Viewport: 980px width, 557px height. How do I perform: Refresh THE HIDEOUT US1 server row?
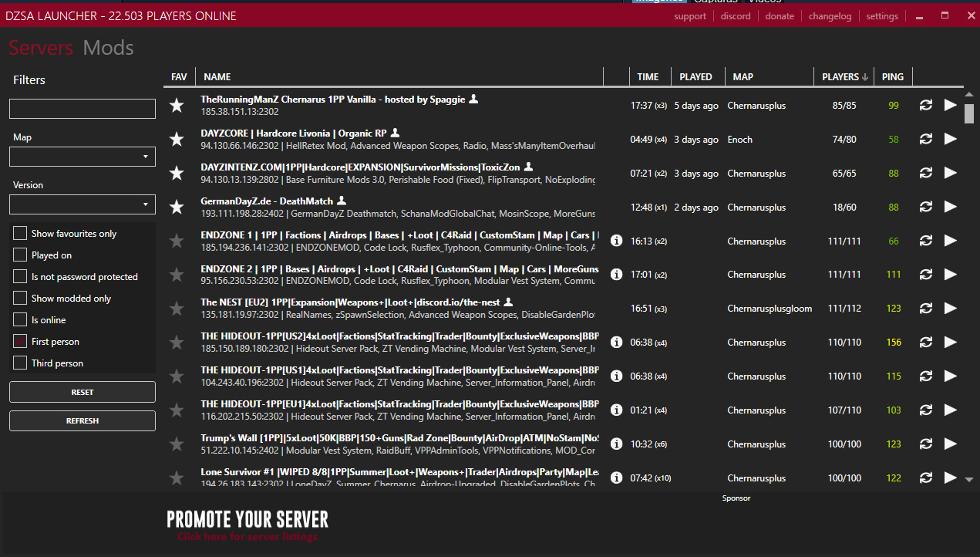[x=926, y=376]
